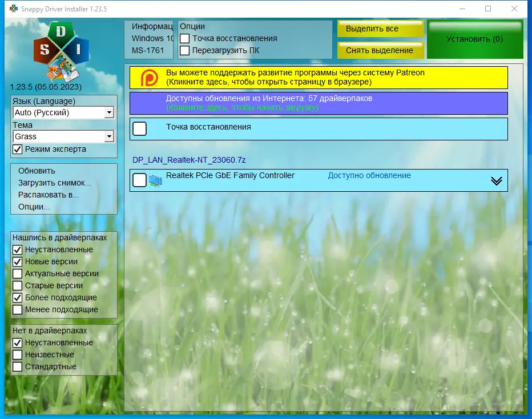Click the DP_LAN_Realtek-NT_23060.7z pack name
Viewport: 532px width, 419px height.
(x=189, y=160)
